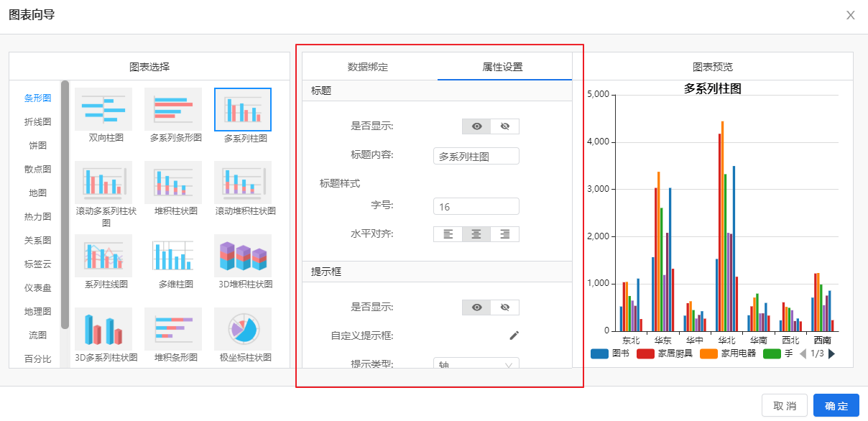Select 关系图 chart category
Viewport: 868px width, 421px height.
click(37, 240)
